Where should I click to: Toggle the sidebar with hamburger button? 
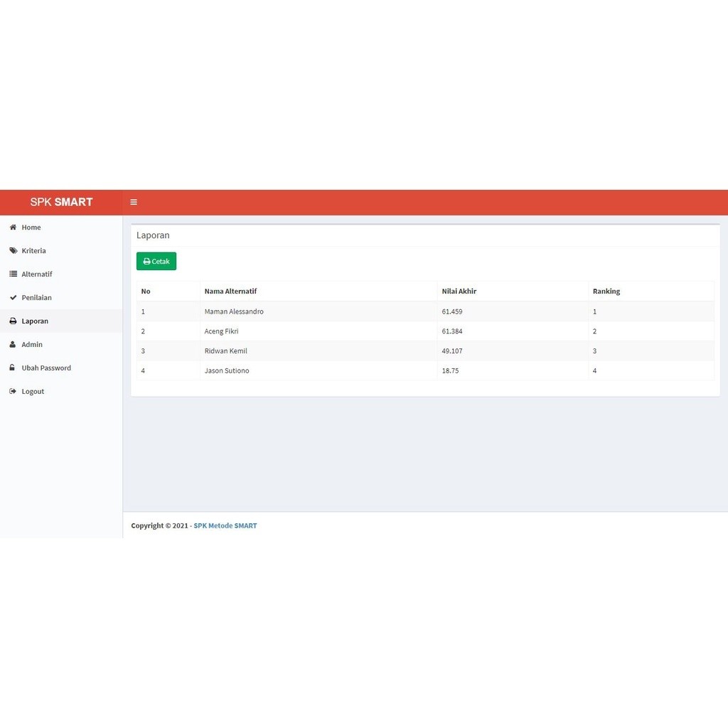pyautogui.click(x=134, y=202)
